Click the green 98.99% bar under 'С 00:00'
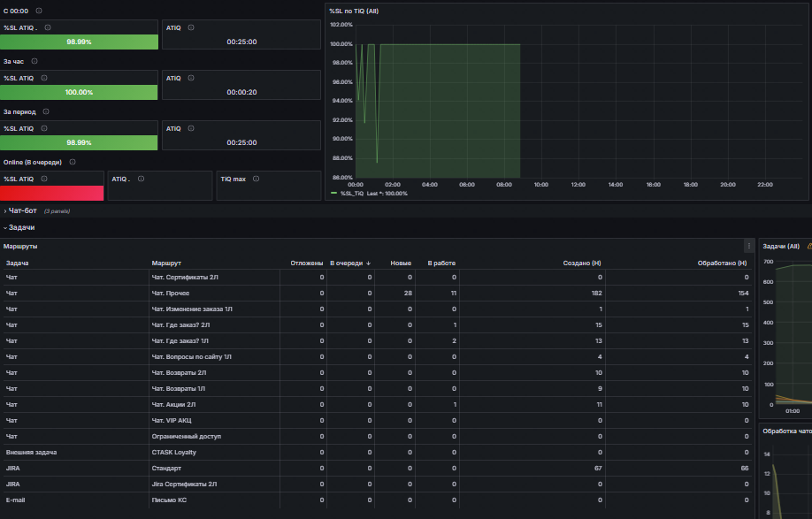812x519 pixels. [x=80, y=42]
